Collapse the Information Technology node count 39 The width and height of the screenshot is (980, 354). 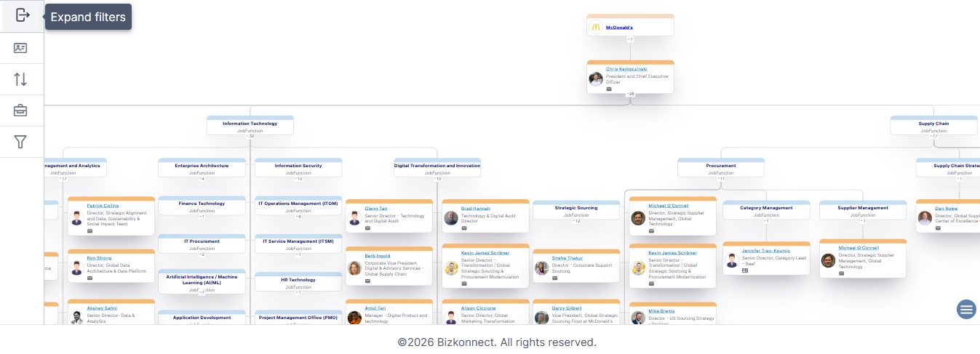pos(250,136)
